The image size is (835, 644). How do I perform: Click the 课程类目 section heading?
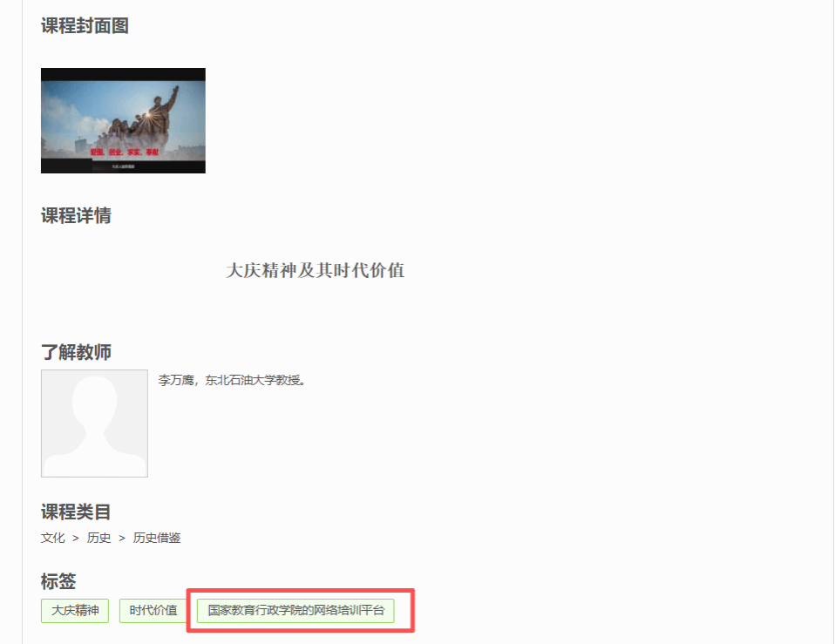pyautogui.click(x=76, y=512)
